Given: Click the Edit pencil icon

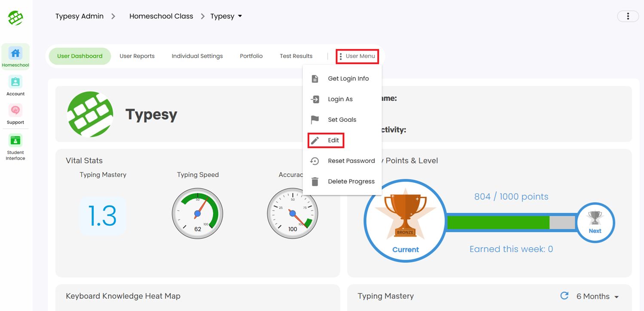Looking at the screenshot, I should tap(315, 140).
